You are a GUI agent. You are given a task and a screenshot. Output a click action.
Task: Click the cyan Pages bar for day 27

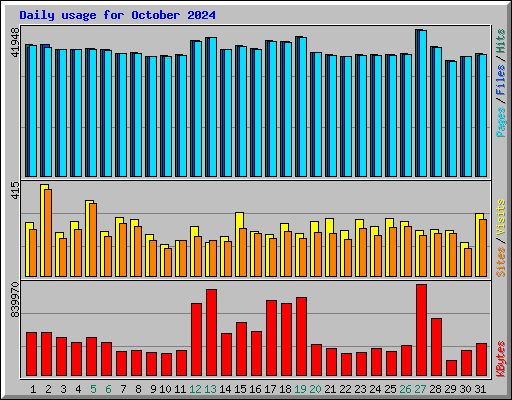[423, 103]
